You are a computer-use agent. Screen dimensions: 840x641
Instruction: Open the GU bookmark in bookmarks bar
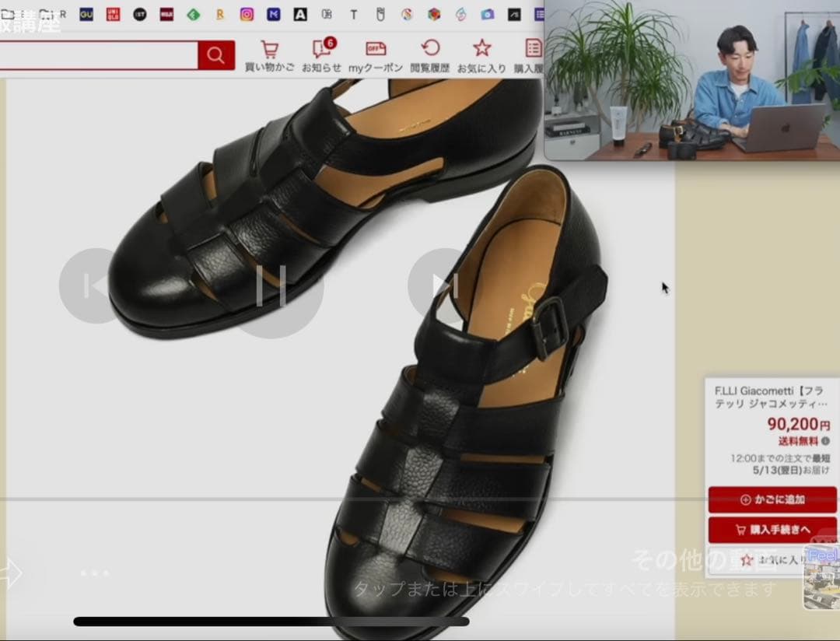86,14
